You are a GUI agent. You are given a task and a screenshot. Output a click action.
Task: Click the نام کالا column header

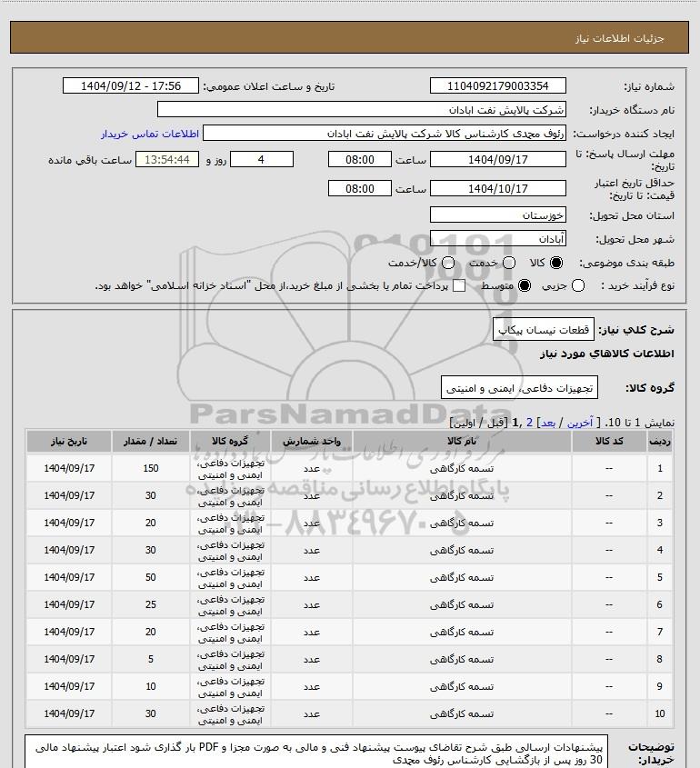(462, 441)
